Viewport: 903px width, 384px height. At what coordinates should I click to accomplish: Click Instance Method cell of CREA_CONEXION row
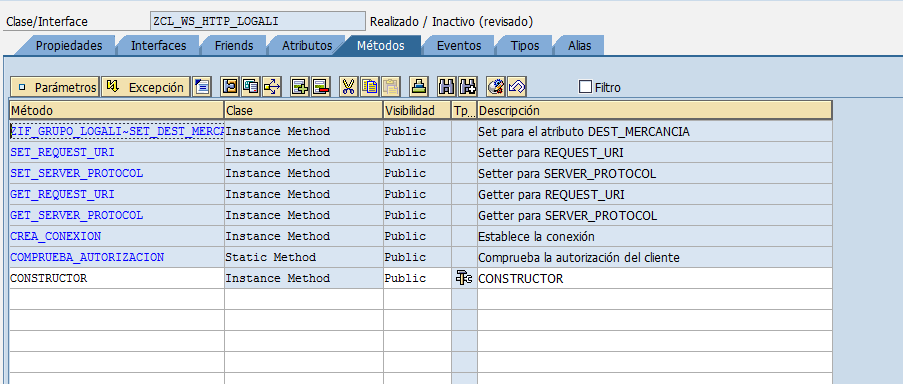[304, 236]
